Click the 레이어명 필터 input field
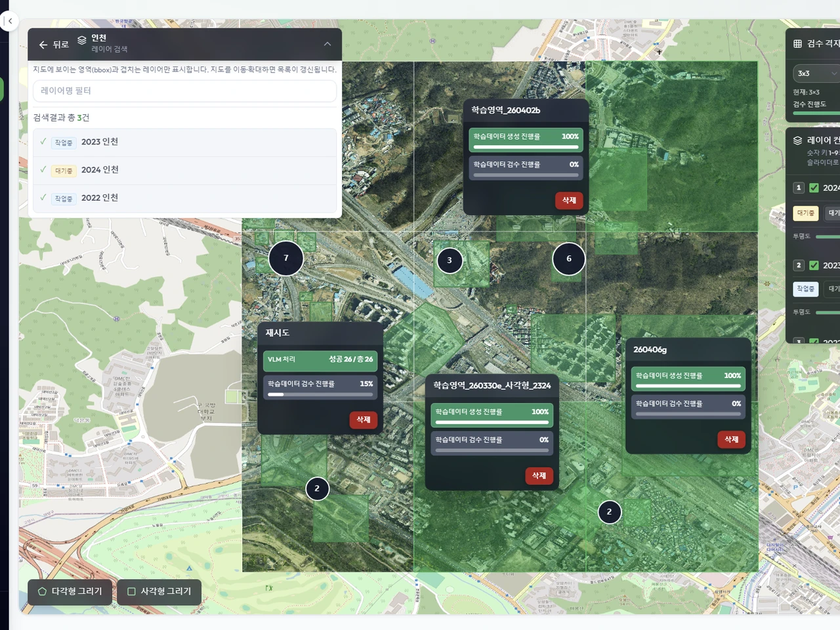 tap(184, 91)
